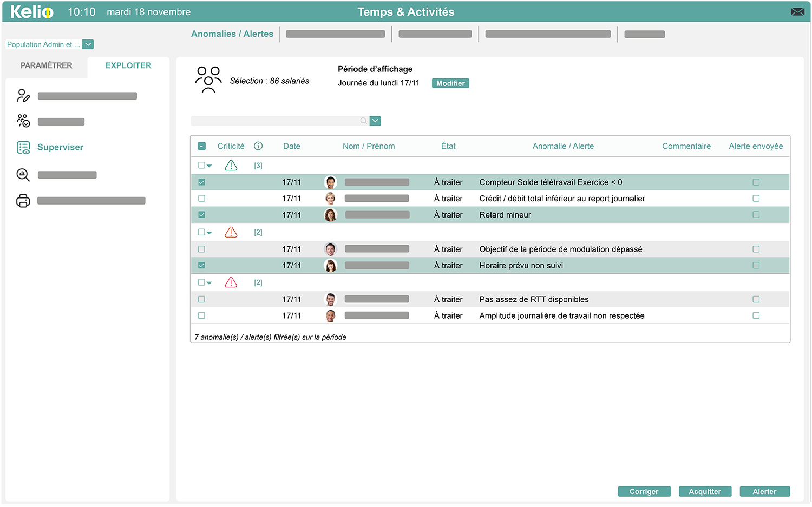Click the Kelio logo
The image size is (812, 507).
(31, 11)
